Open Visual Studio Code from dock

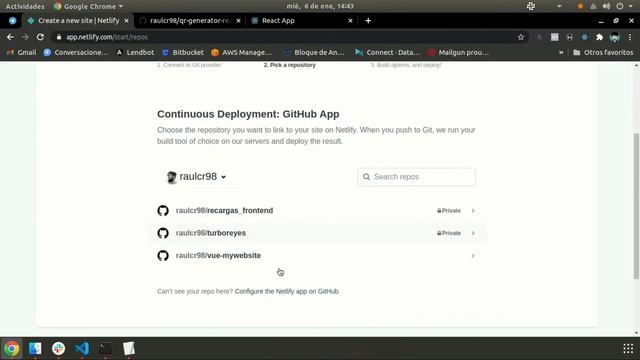click(82, 349)
